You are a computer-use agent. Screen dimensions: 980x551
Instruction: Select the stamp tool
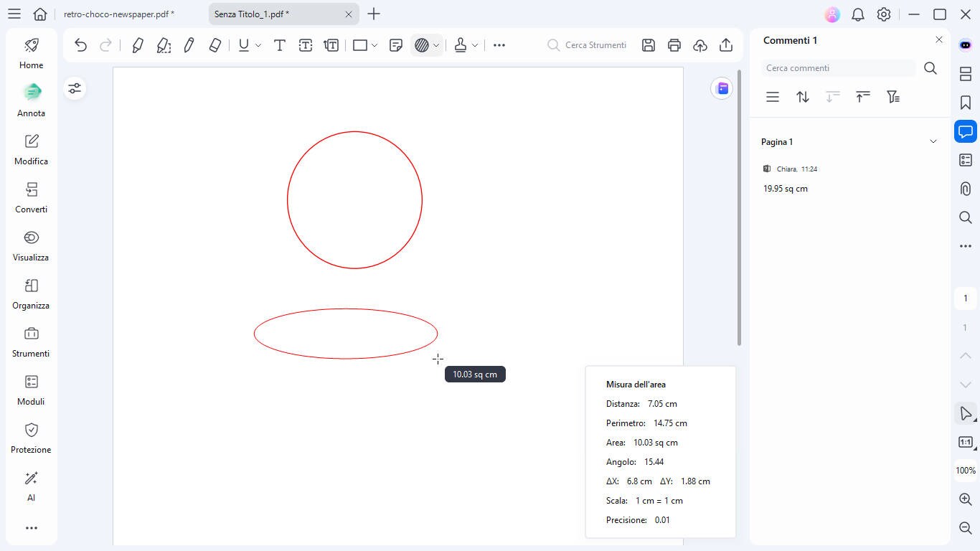(461, 45)
